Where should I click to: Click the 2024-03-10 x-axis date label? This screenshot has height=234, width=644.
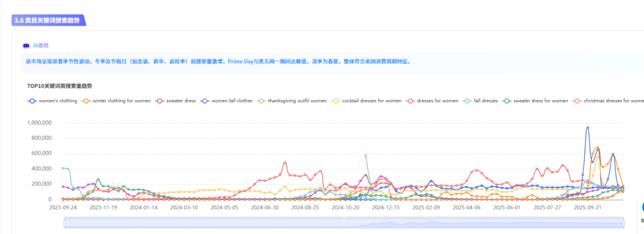(x=184, y=207)
